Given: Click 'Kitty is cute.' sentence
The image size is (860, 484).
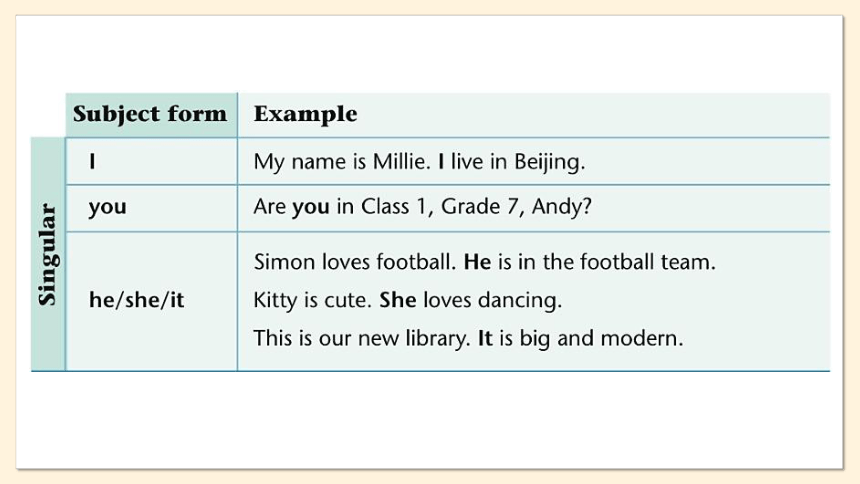Looking at the screenshot, I should tap(313, 300).
